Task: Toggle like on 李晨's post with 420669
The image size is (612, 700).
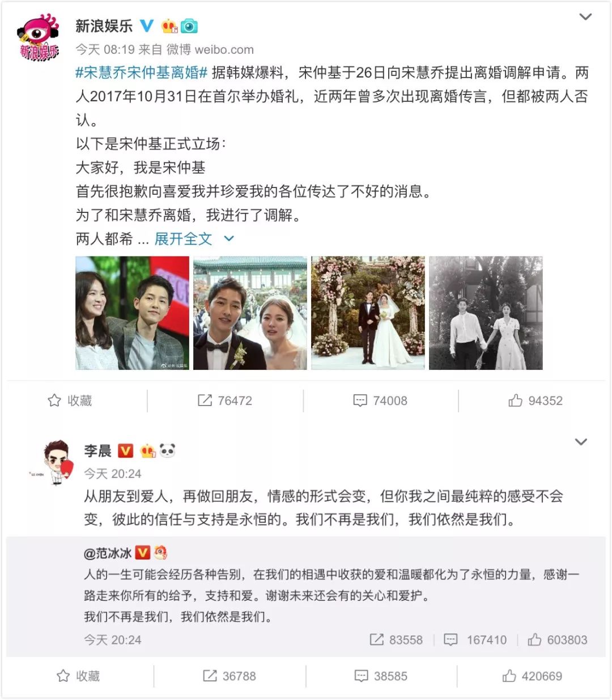Action: 532,676
